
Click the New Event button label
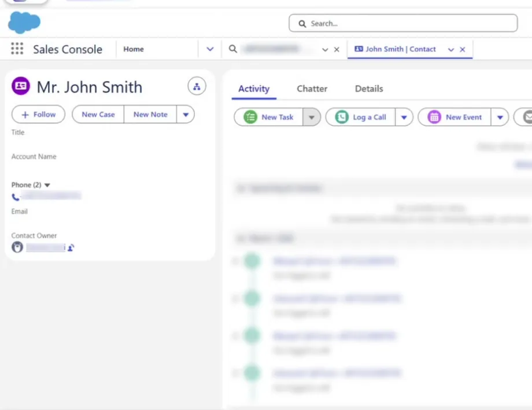[464, 117]
